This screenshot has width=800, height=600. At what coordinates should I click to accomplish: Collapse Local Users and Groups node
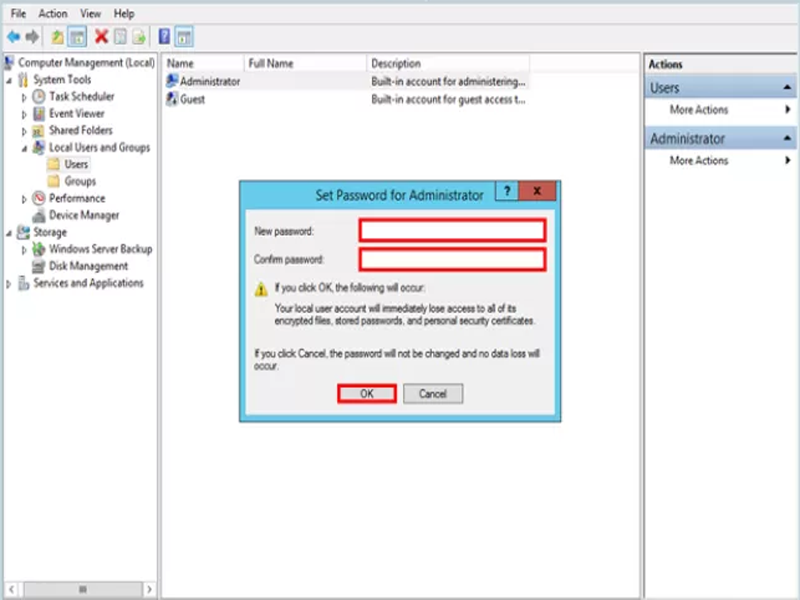pos(24,148)
